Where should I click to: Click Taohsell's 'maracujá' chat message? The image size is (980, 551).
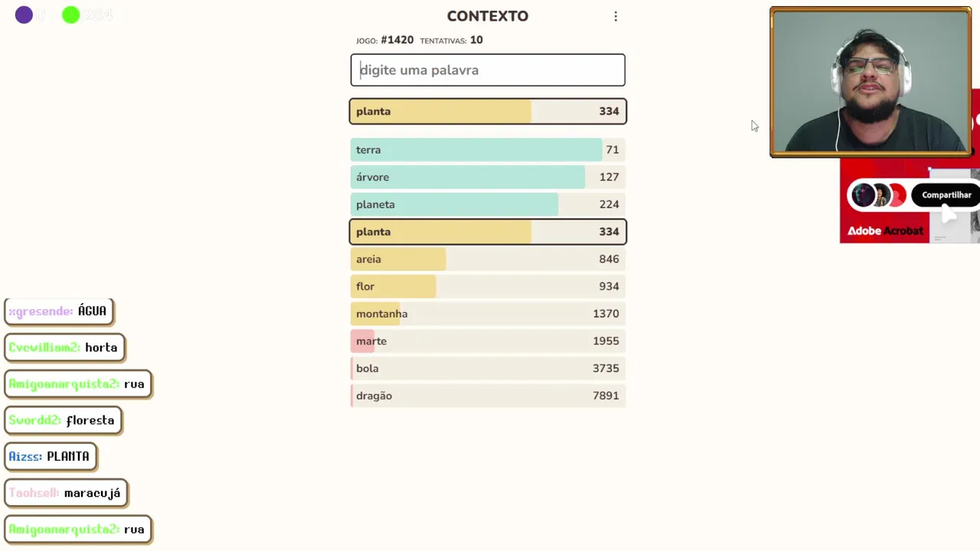pos(66,493)
